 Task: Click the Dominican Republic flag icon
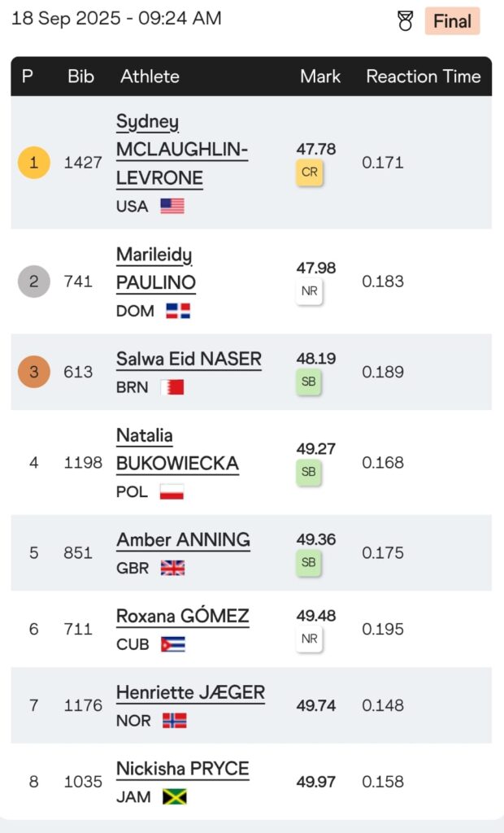point(177,310)
